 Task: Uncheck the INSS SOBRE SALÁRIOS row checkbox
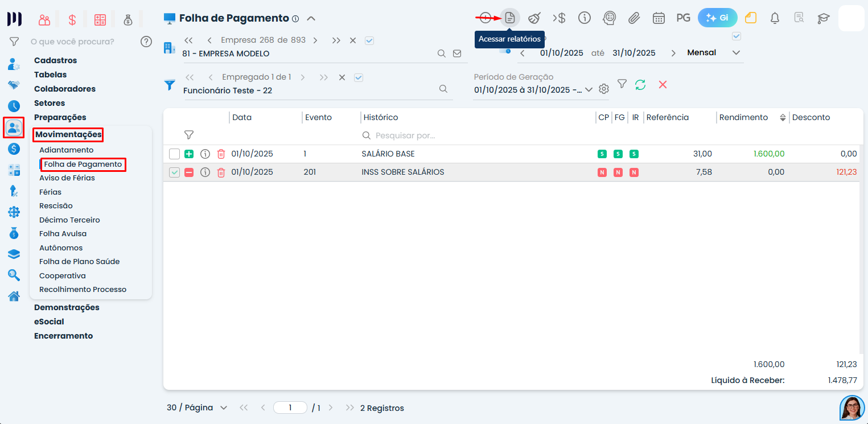coord(174,171)
